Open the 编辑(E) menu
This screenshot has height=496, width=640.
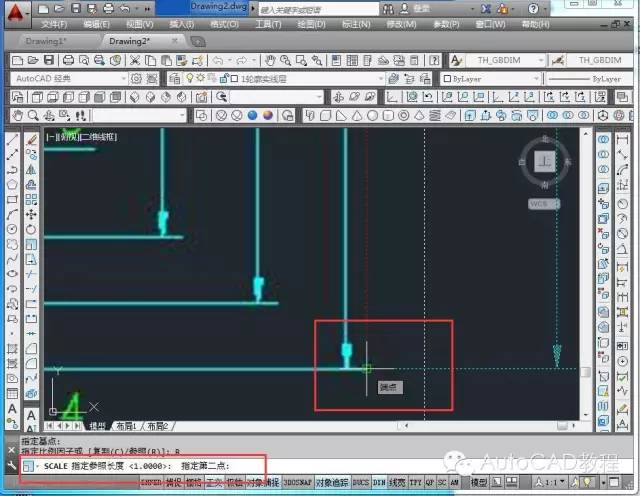97,24
